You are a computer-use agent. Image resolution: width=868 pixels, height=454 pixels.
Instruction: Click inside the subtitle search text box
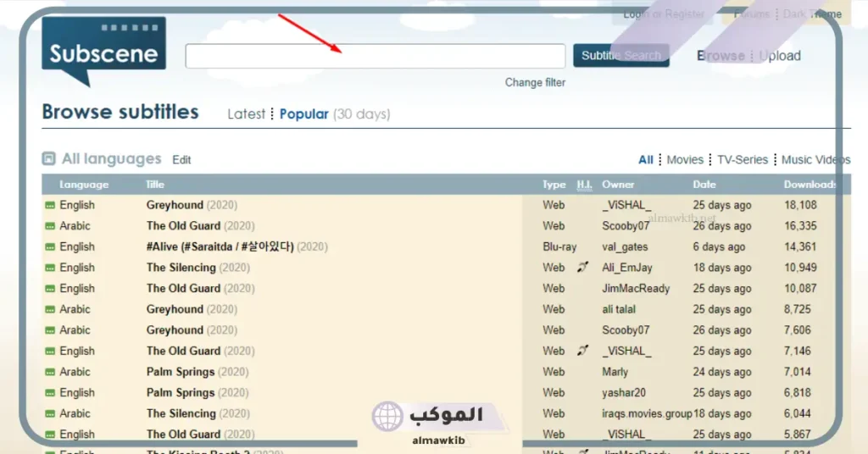(375, 57)
